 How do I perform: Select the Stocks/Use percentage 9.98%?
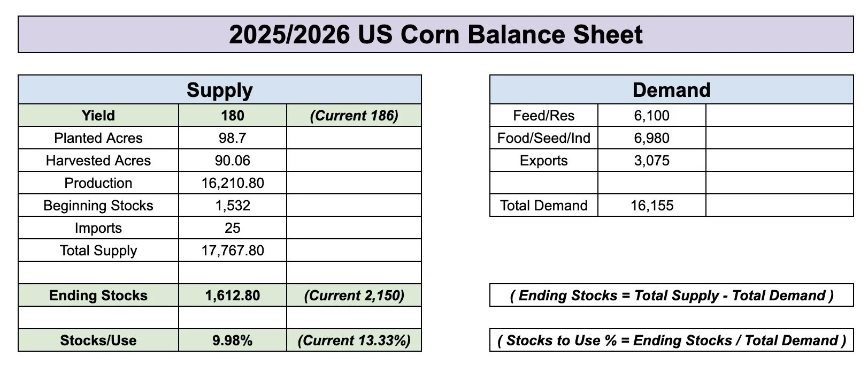pyautogui.click(x=233, y=340)
